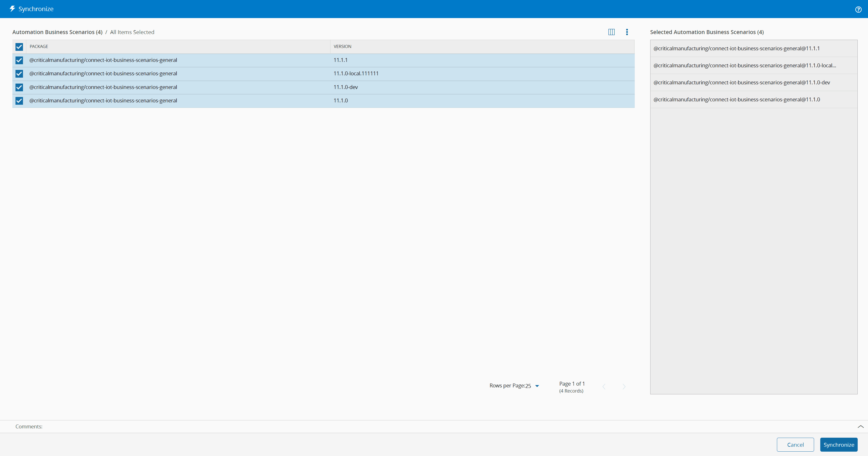The width and height of the screenshot is (868, 456).
Task: Click the Synchronize lightning bolt icon
Action: (12, 9)
